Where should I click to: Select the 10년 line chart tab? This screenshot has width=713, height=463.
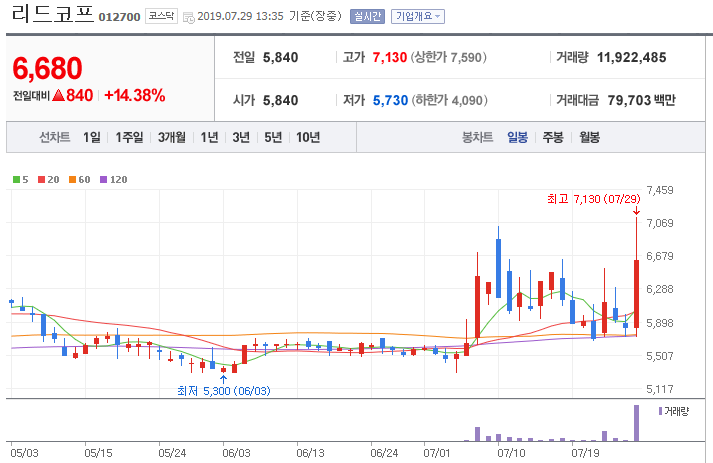(x=308, y=137)
